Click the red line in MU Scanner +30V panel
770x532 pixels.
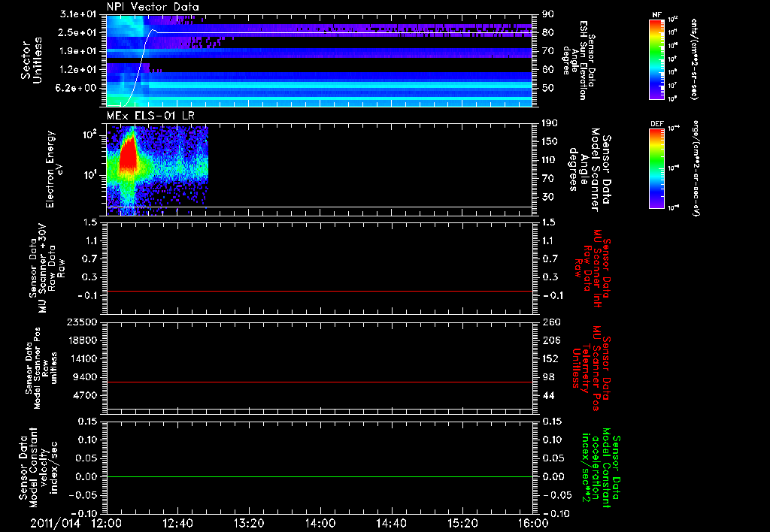click(x=320, y=291)
